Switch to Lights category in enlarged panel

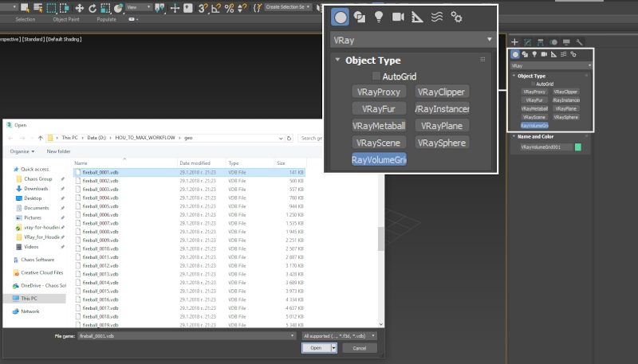click(378, 16)
